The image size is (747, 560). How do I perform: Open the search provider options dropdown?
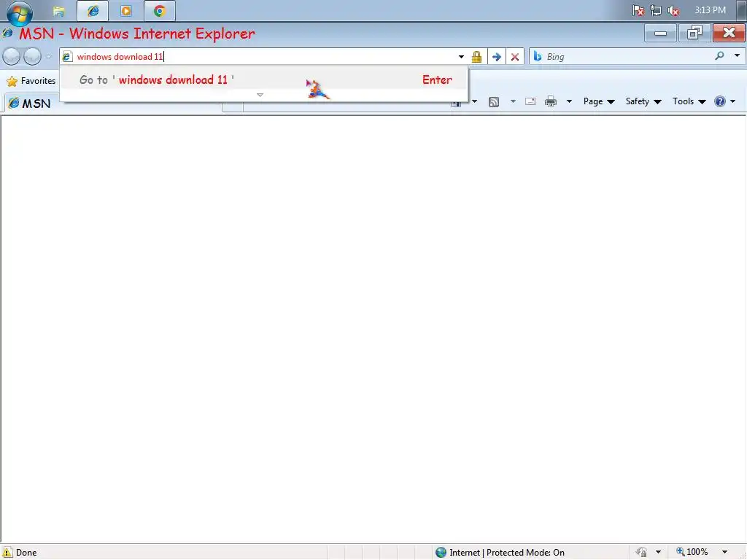tap(737, 55)
